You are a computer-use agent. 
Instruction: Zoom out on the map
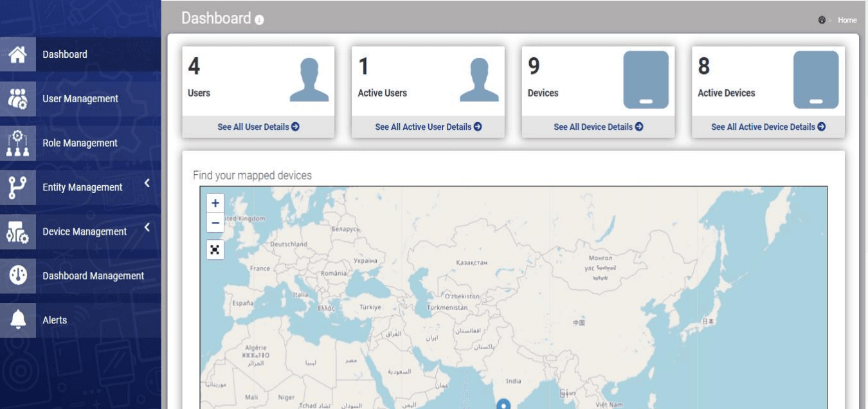pos(215,223)
